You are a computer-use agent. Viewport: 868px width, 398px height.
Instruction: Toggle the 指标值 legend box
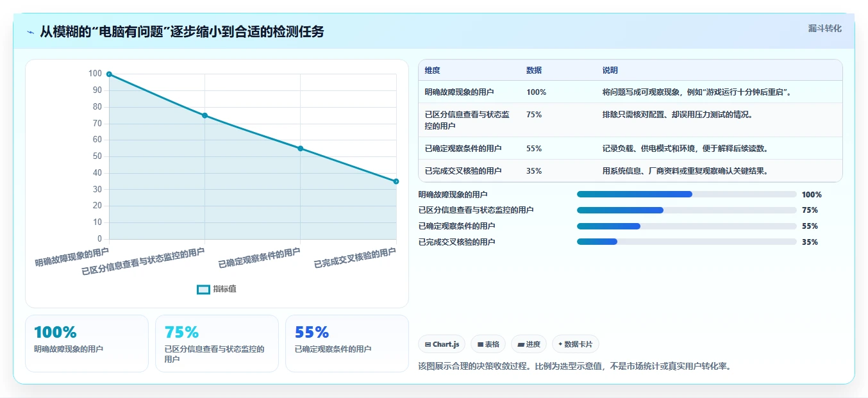[203, 289]
